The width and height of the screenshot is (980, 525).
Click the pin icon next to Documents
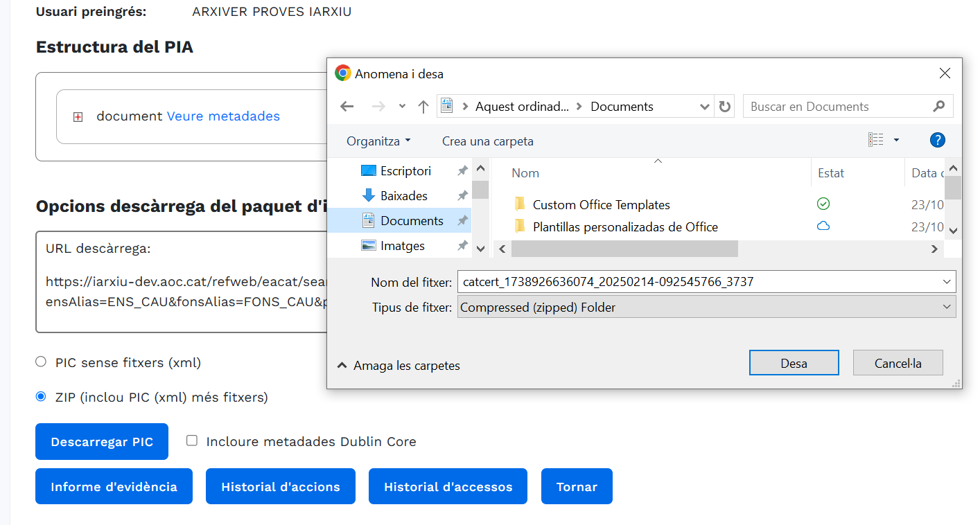[x=462, y=221]
